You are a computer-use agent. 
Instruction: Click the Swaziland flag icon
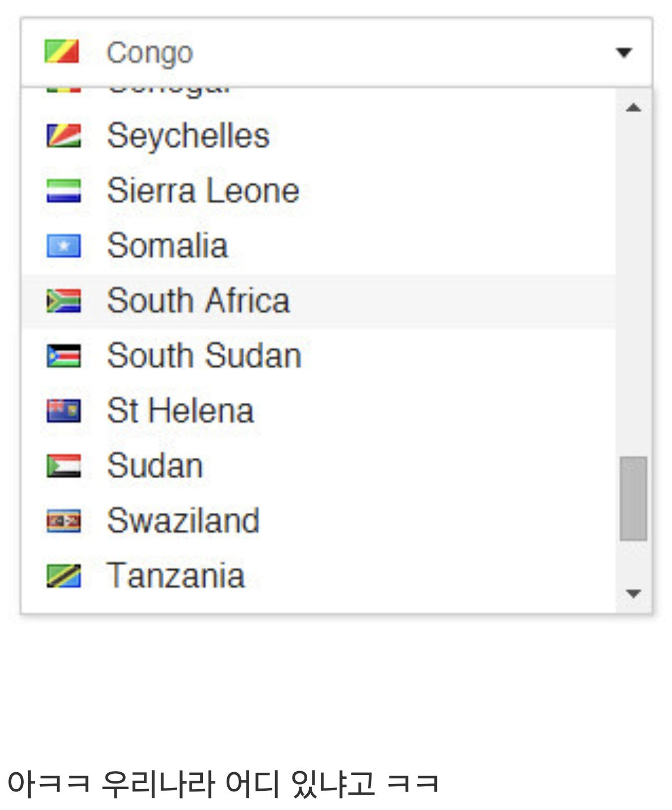63,521
